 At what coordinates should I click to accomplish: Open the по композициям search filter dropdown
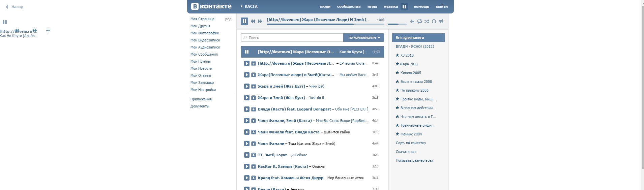tap(363, 38)
